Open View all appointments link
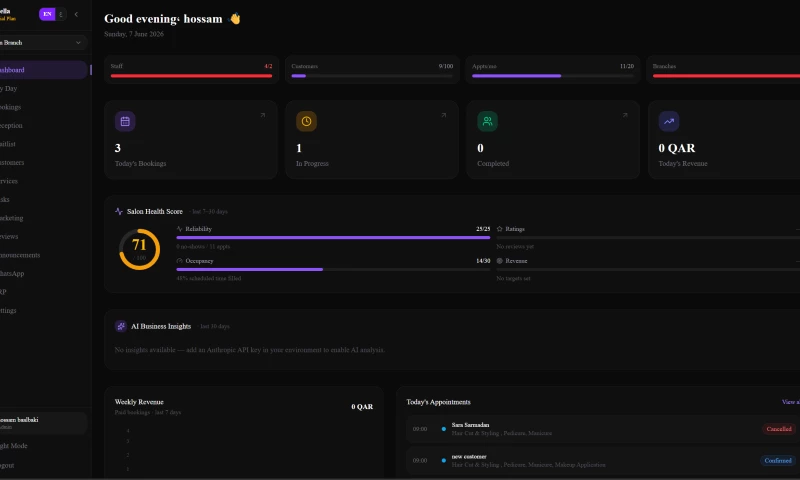This screenshot has height=480, width=800. click(x=790, y=402)
